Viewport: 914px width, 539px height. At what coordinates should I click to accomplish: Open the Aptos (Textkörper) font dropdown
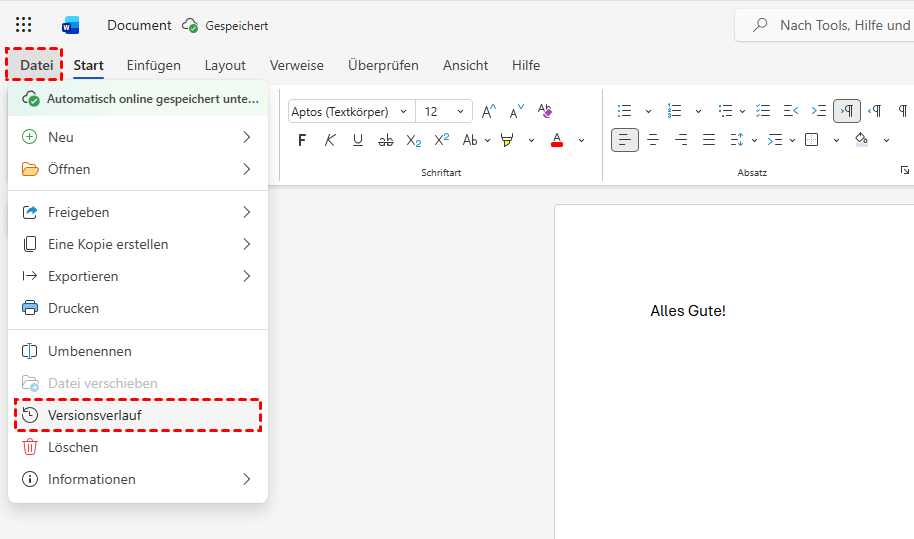point(349,111)
